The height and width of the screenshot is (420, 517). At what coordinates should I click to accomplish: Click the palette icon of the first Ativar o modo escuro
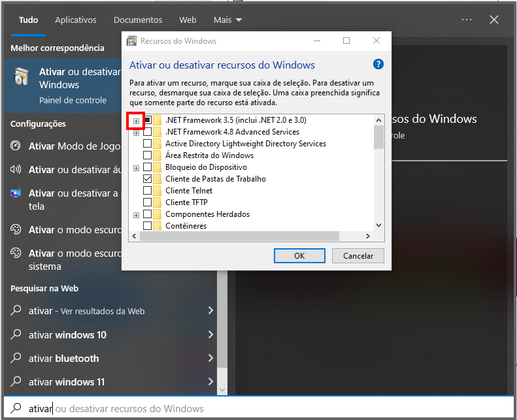coord(16,229)
